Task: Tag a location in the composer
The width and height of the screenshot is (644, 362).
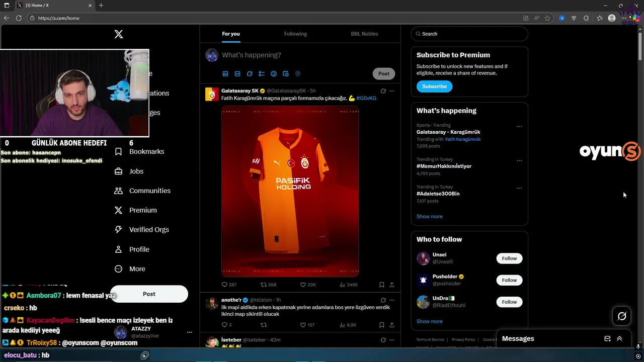Action: click(298, 73)
